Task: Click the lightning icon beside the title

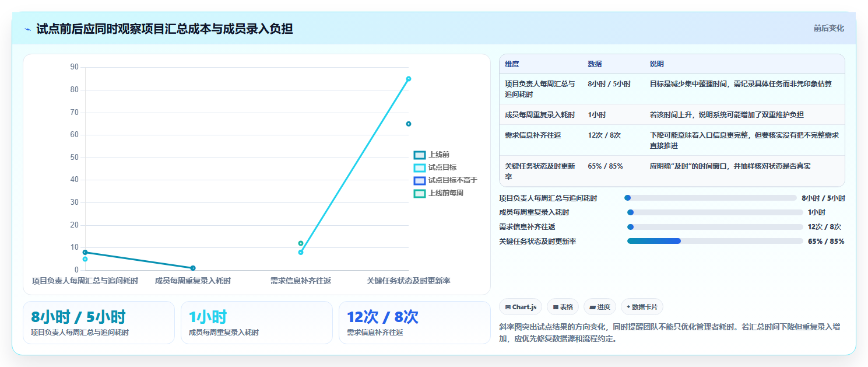Action: (28, 29)
